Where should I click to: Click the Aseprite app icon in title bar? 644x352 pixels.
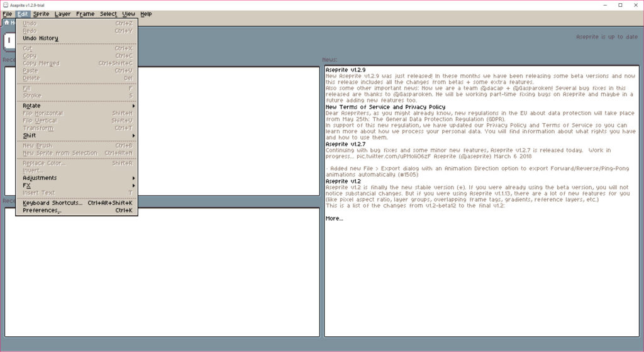click(6, 5)
